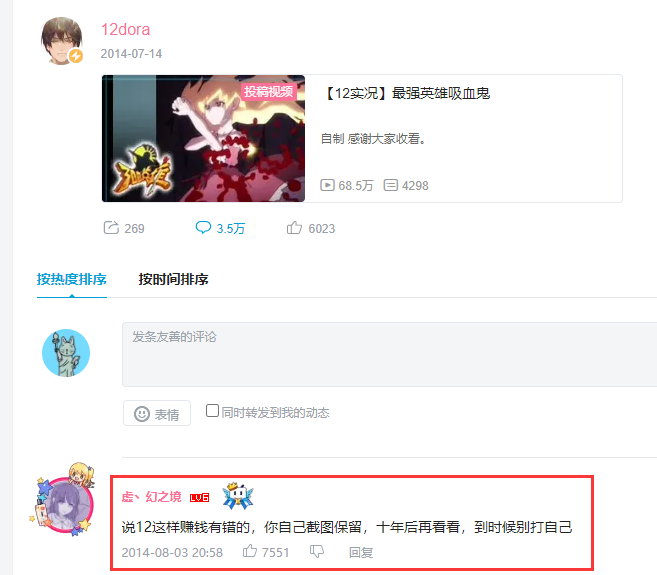Dislike the comment by 虚丶幻之境

pos(317,552)
